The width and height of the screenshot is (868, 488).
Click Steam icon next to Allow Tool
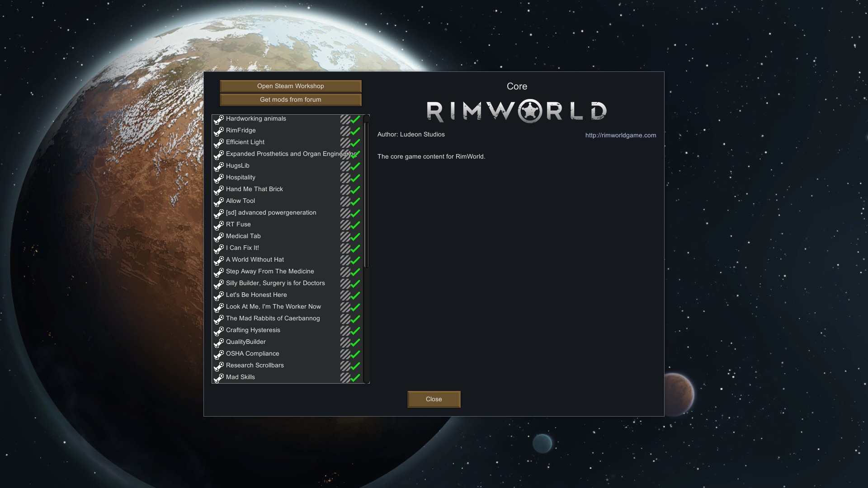point(219,202)
